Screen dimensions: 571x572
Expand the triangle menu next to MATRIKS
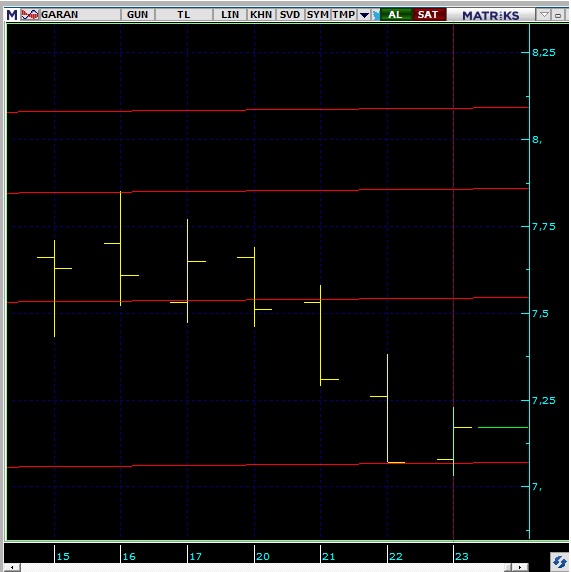click(544, 15)
